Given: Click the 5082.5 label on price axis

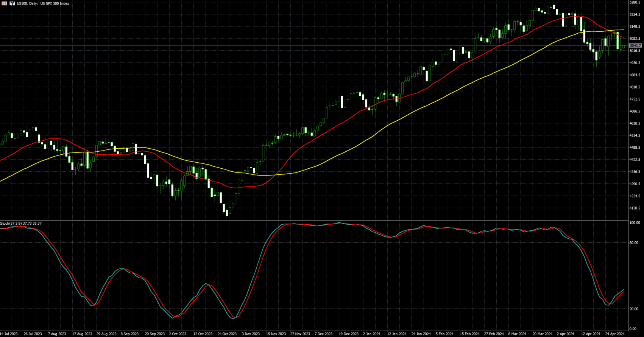Looking at the screenshot, I should click(x=635, y=39).
